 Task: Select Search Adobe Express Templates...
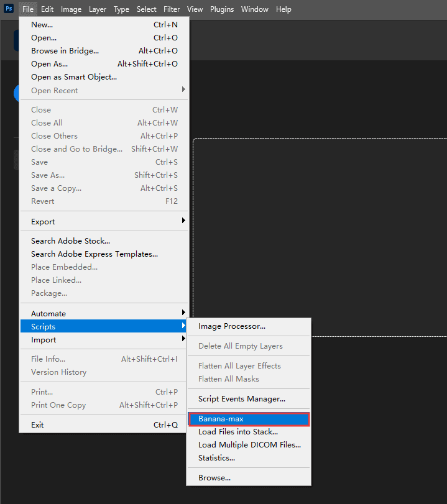tap(104, 254)
